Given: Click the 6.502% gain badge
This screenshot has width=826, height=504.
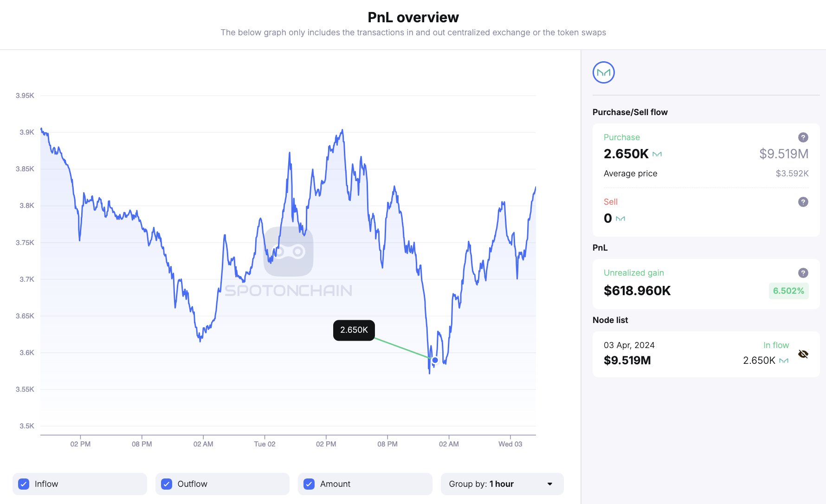Looking at the screenshot, I should coord(788,291).
